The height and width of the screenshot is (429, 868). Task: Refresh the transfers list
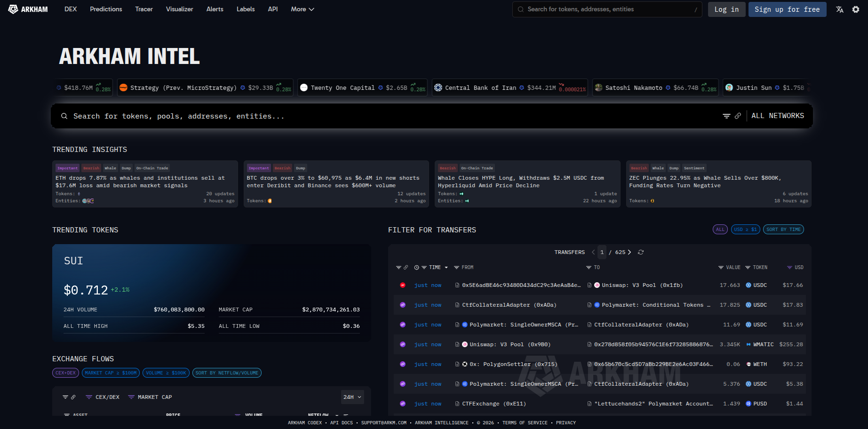[x=641, y=252]
